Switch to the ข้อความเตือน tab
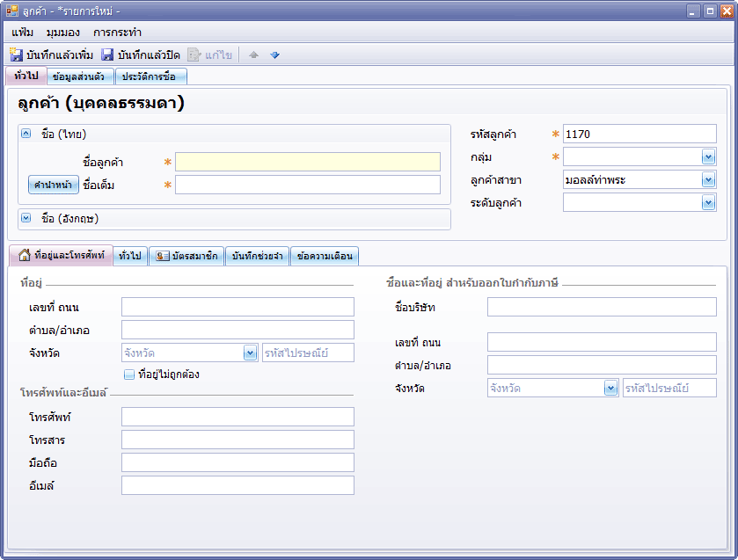The image size is (738, 560). pos(325,256)
